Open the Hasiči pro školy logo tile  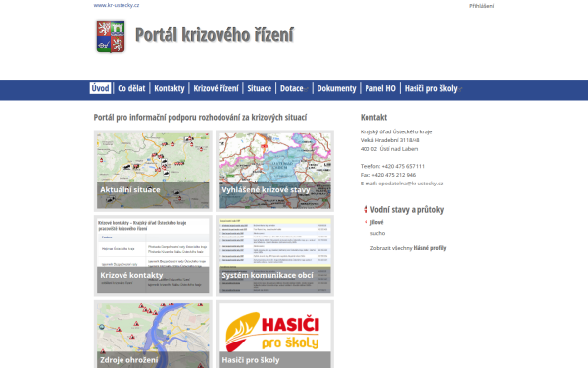[274, 335]
